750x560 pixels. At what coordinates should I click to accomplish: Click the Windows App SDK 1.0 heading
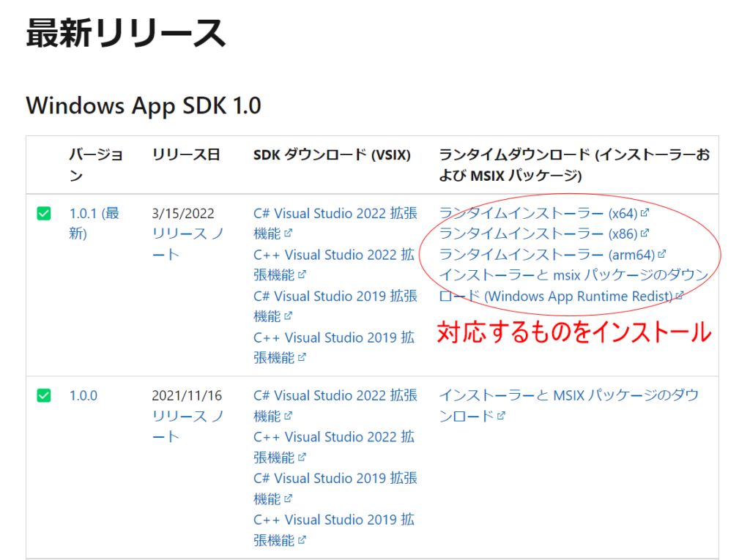click(x=144, y=105)
